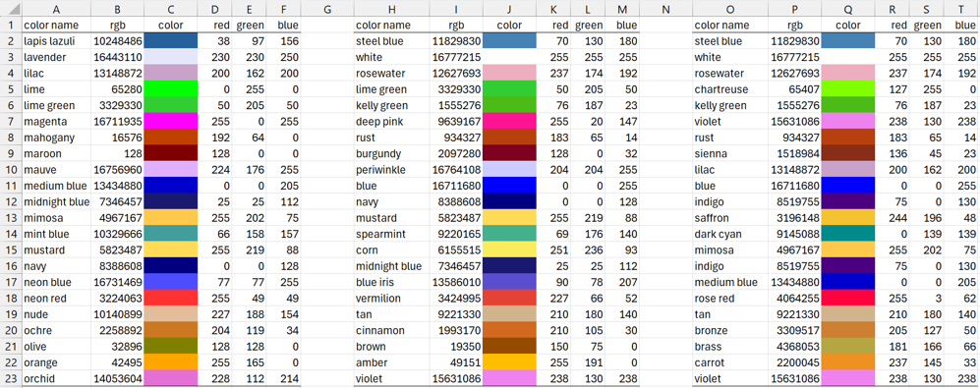Select the deep pink color swatch cell
The width and height of the screenshot is (980, 388).
pyautogui.click(x=509, y=121)
